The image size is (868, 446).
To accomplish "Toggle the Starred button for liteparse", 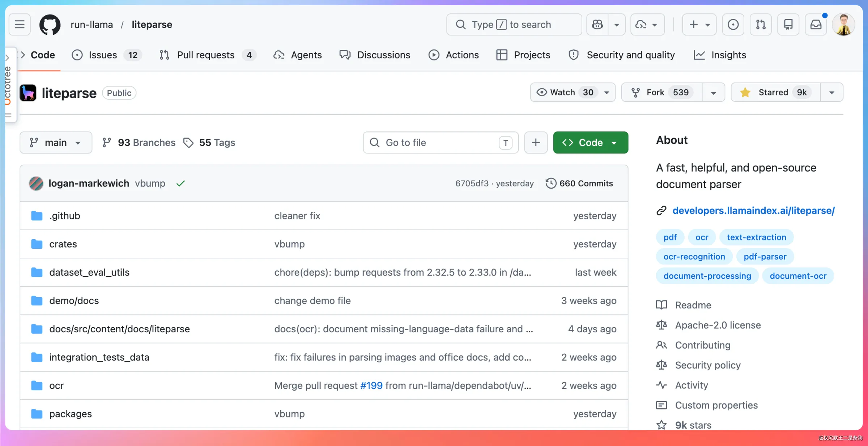I will point(775,92).
